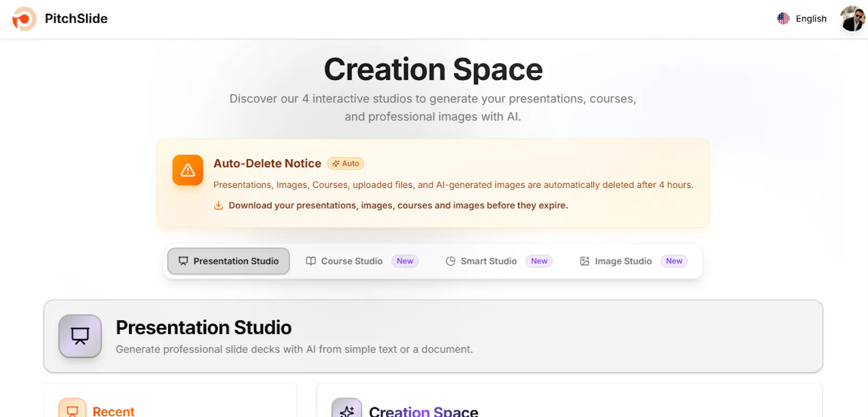Screen dimensions: 868x417
Task: Click the PitchSlide brand name
Action: [76, 18]
